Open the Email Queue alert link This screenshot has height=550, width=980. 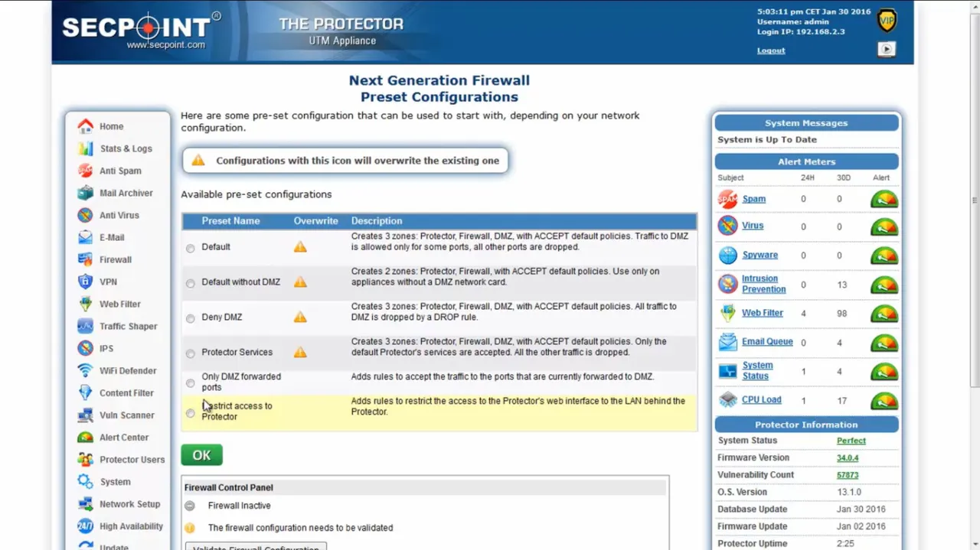[767, 341]
